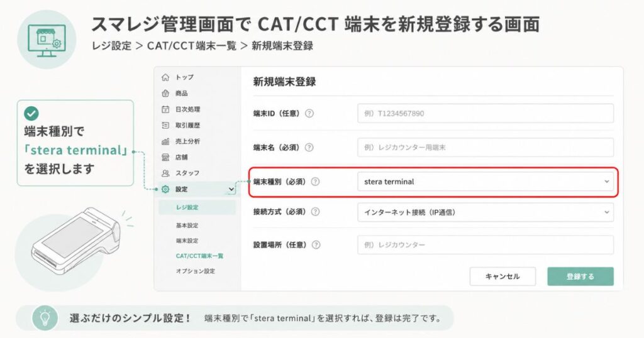Click the help icon next to 設置場所（任意）
This screenshot has height=338, width=644.
click(316, 245)
